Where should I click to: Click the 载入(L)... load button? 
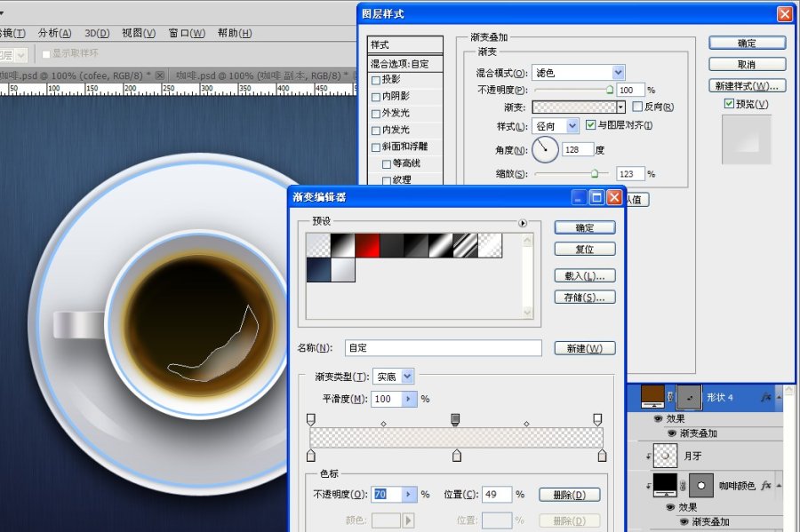point(585,275)
